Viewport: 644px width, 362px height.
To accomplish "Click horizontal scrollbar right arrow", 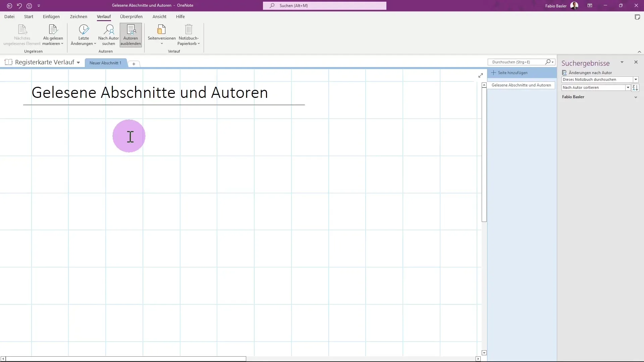I will tap(478, 359).
